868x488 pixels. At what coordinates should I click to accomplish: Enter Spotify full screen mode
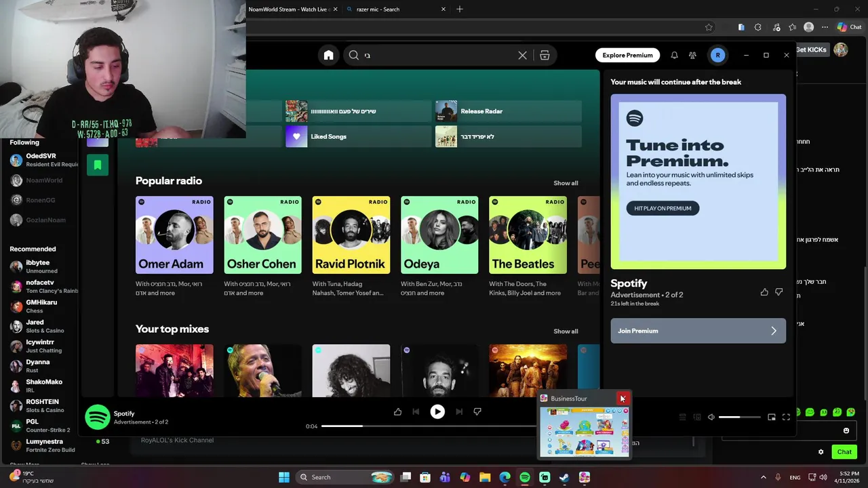click(x=786, y=418)
